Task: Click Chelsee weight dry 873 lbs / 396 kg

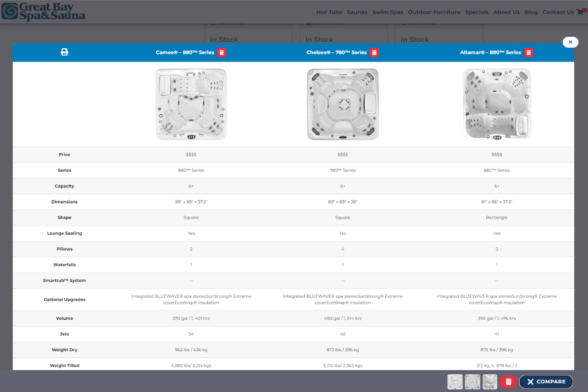Action: [x=343, y=350]
